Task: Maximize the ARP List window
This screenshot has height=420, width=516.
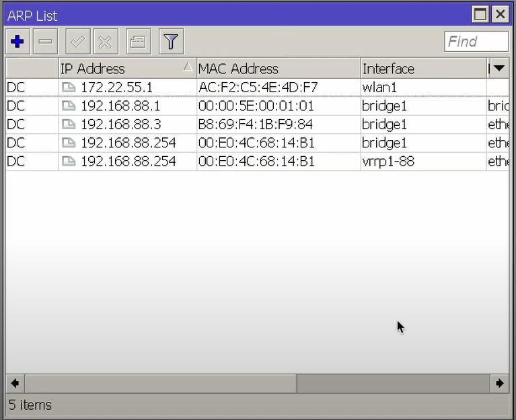Action: click(x=480, y=14)
